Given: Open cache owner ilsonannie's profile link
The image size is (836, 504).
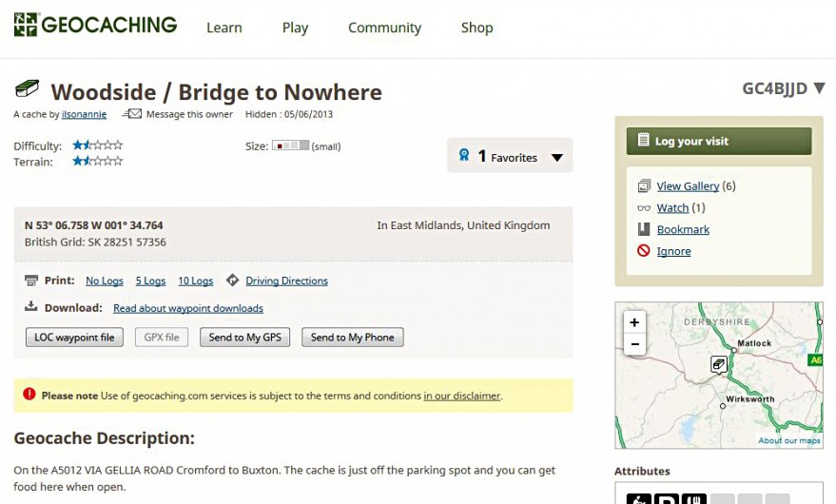Looking at the screenshot, I should click(85, 114).
